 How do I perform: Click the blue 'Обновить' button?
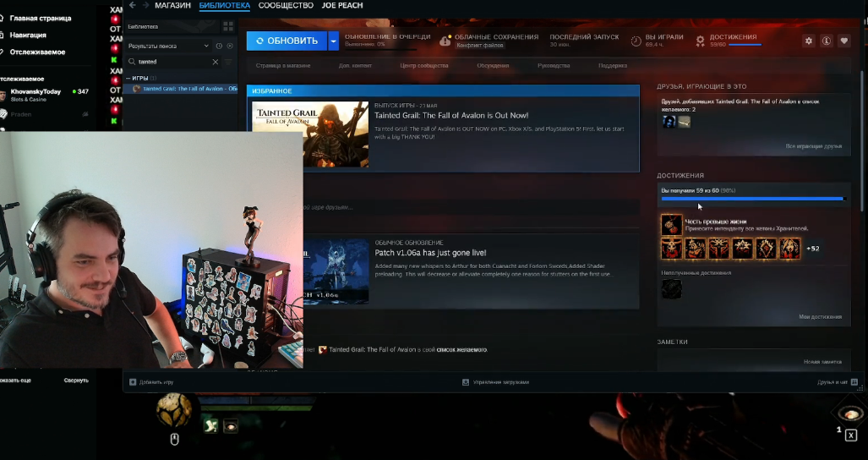point(287,41)
